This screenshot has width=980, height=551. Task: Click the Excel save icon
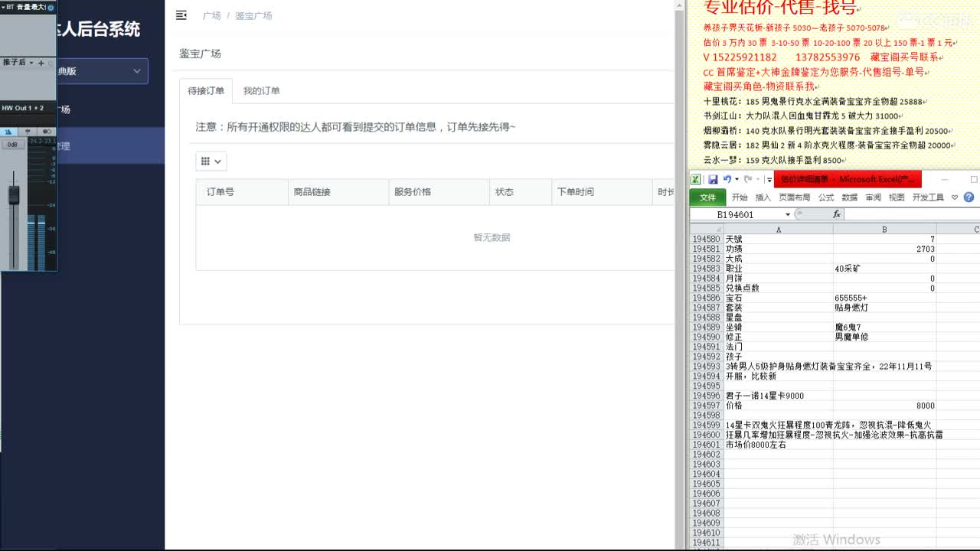[x=713, y=179]
